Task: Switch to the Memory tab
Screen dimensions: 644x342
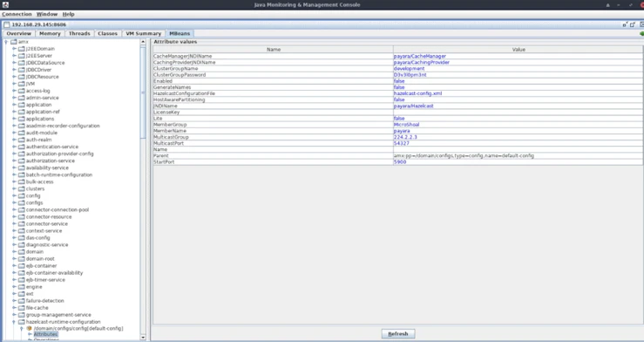Action: [x=50, y=33]
